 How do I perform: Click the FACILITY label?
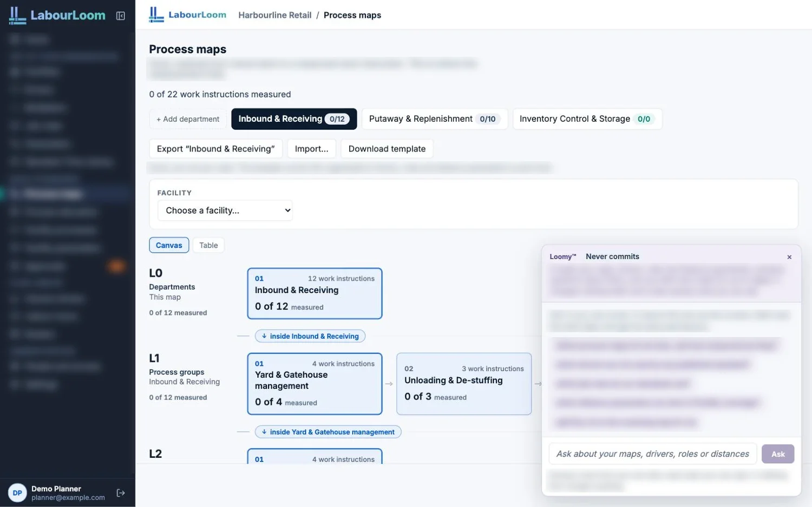[x=174, y=193]
